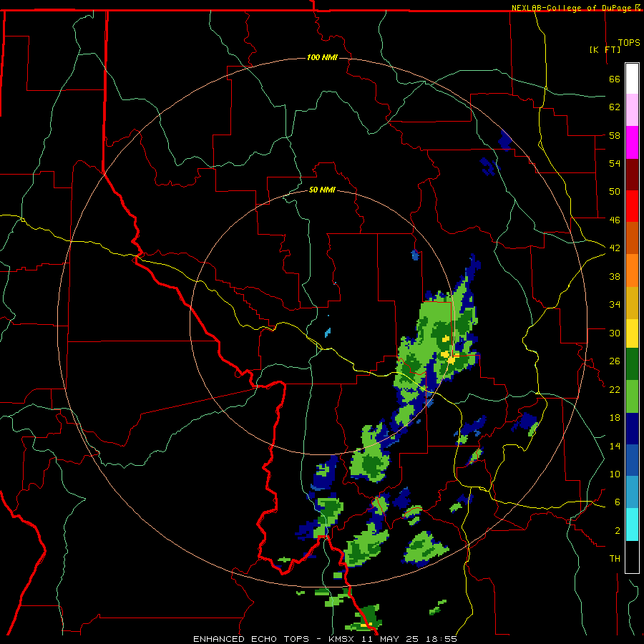
Task: Pick the dark orange legend swatch
Action: (632, 238)
